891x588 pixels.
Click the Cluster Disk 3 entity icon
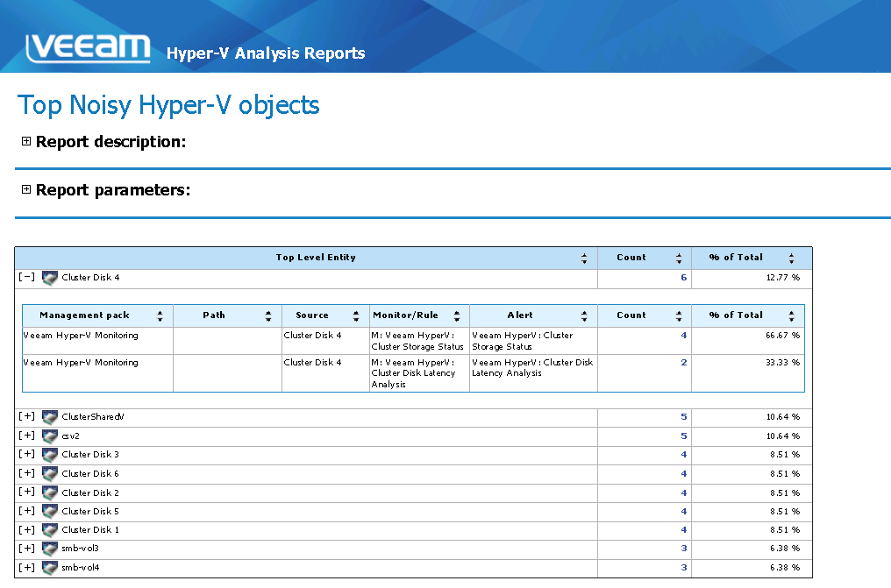tap(50, 455)
